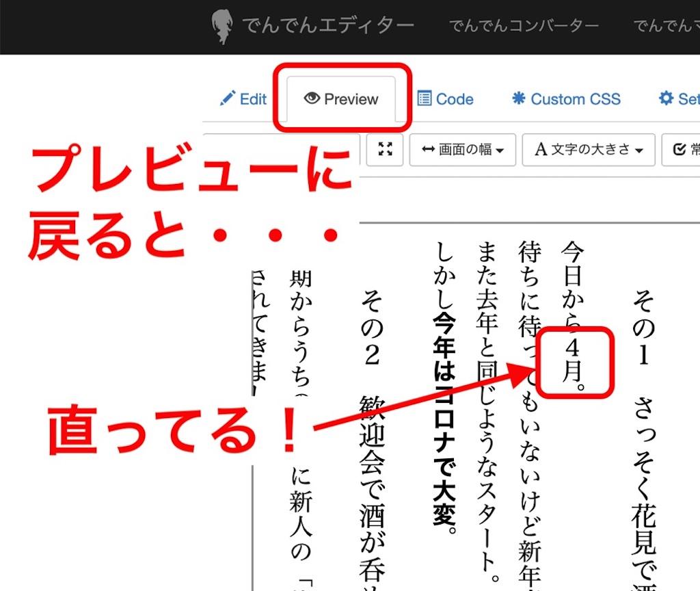This screenshot has width=700, height=591.
Task: Click the 待ちに待って line in the preview
Action: [530, 410]
